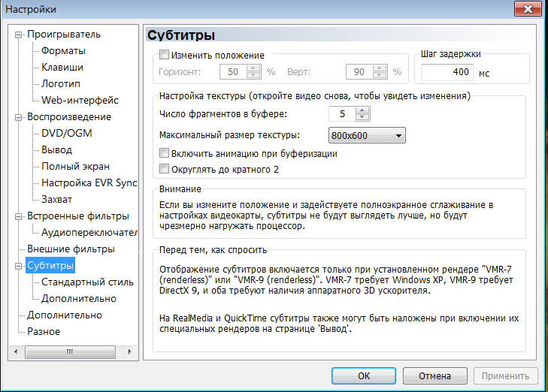Select the Встроенные фильтры tree item
The width and height of the screenshot is (548, 392).
(x=78, y=216)
